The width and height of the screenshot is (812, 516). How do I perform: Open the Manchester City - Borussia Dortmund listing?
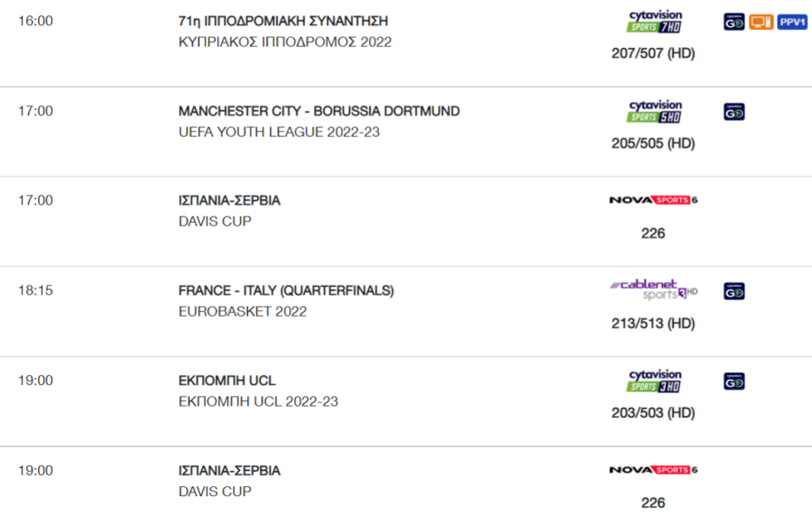coord(319,111)
